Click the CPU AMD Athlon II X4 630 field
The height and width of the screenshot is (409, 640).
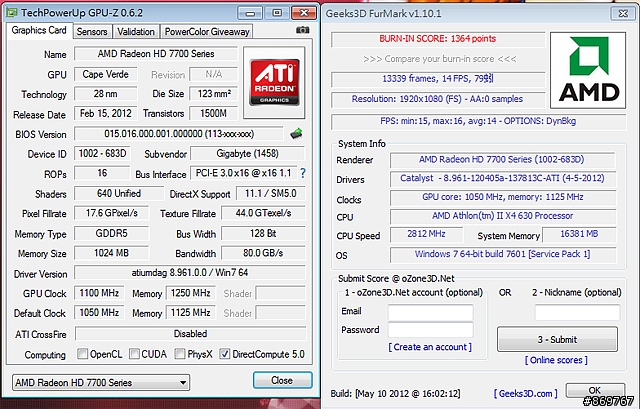point(502,216)
